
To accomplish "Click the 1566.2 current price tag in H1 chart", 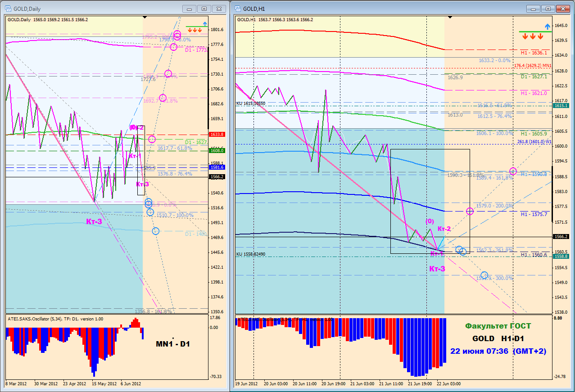I will pyautogui.click(x=561, y=236).
